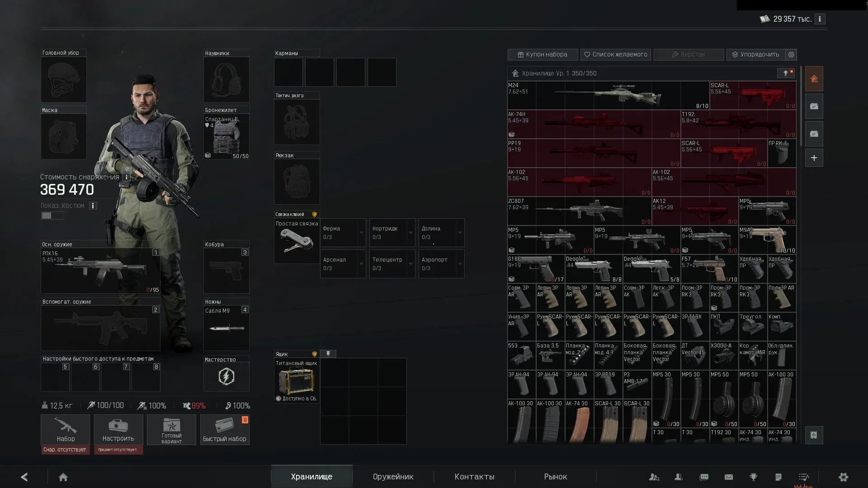Open the friend search icon
The width and height of the screenshot is (868, 488).
654,477
